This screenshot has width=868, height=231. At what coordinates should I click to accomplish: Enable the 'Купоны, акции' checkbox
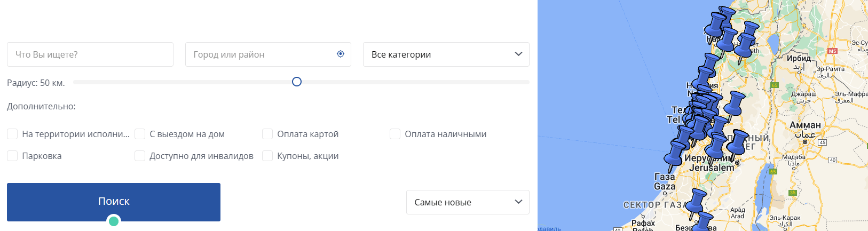click(x=267, y=156)
